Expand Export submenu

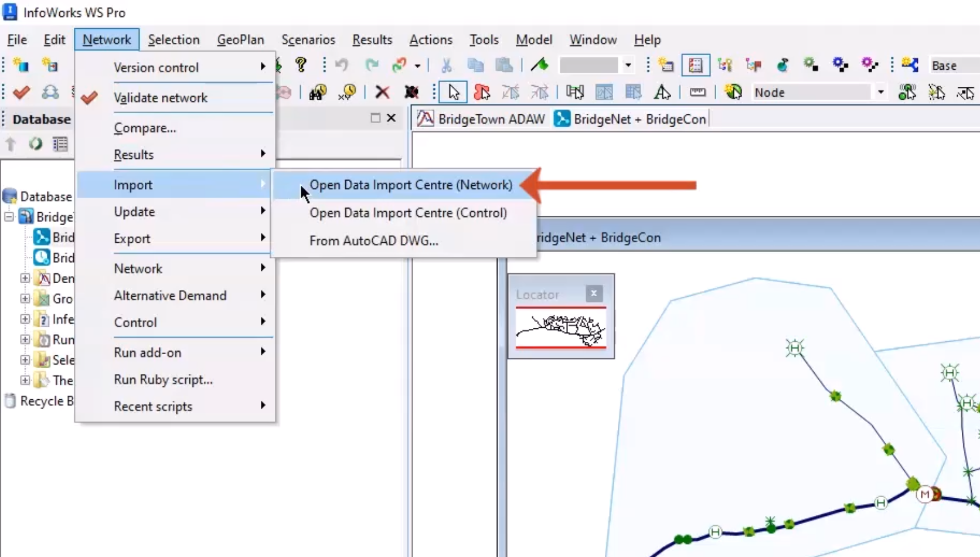click(176, 239)
